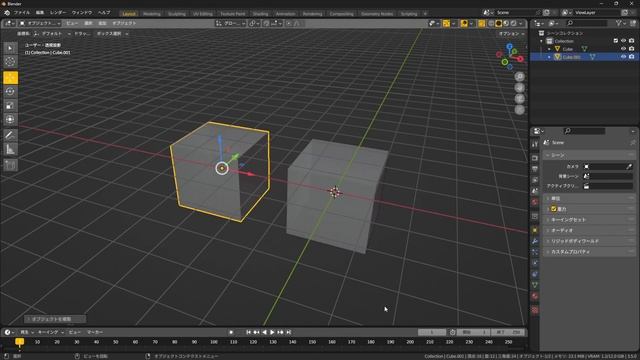Open the Render menu
Screen dimensions: 640x360
[x=58, y=13]
